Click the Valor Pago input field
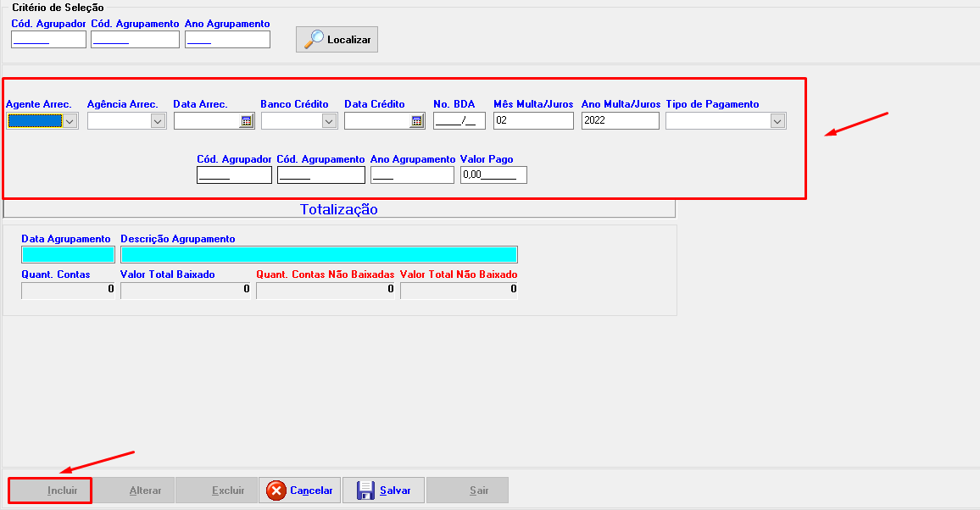Viewport: 980px width, 510px height. point(493,175)
